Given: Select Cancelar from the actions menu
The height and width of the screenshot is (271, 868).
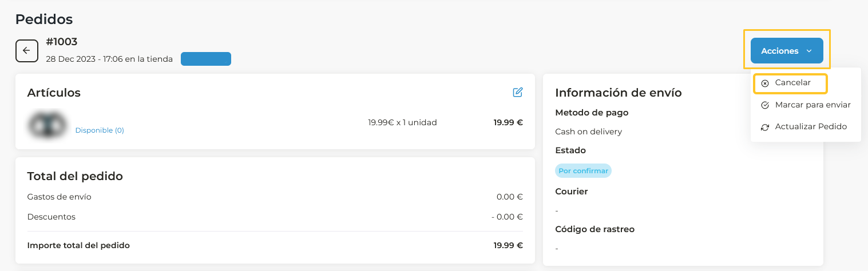Looking at the screenshot, I should 792,83.
